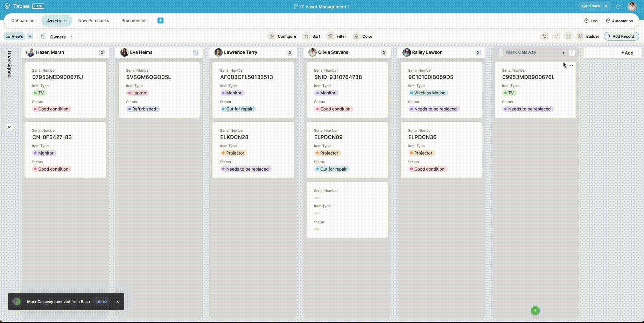
Task: Open the IT Asset Management options menu
Action: pos(349,7)
